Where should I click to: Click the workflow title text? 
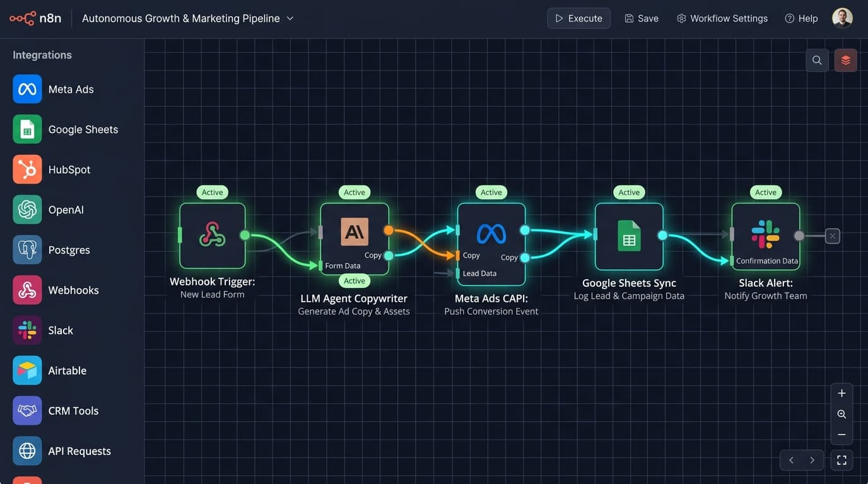tap(181, 18)
